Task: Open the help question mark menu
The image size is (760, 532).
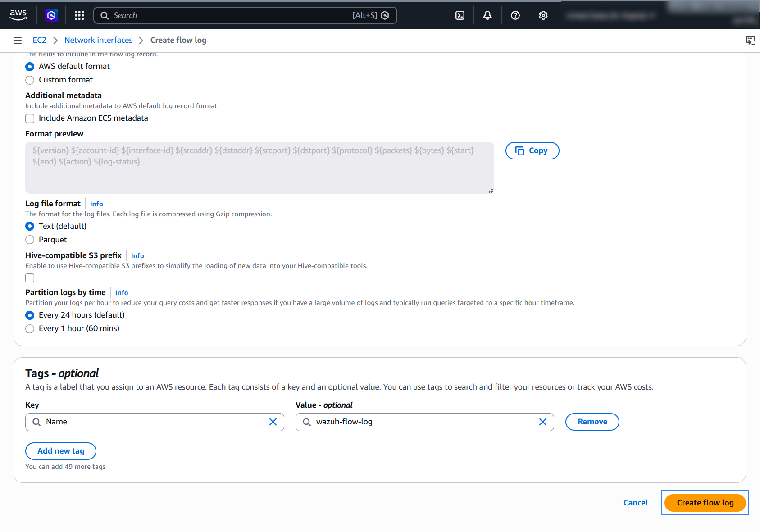Action: [x=515, y=15]
